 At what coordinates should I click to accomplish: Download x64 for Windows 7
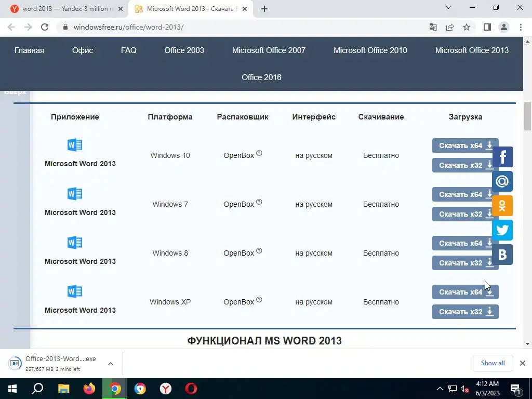coord(462,194)
